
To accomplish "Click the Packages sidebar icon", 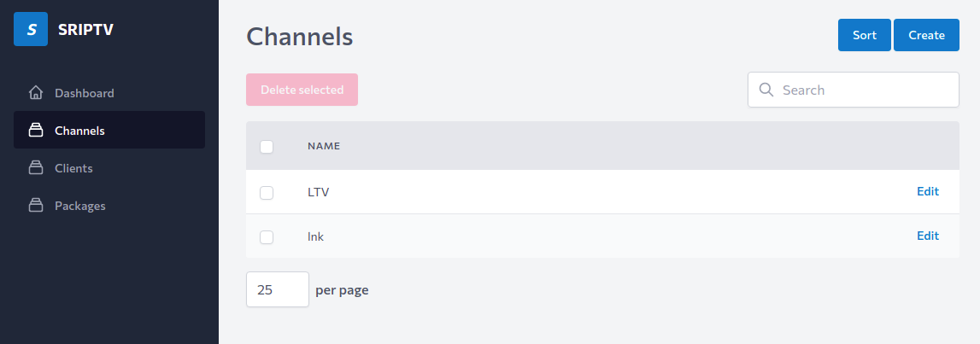I will coord(36,206).
